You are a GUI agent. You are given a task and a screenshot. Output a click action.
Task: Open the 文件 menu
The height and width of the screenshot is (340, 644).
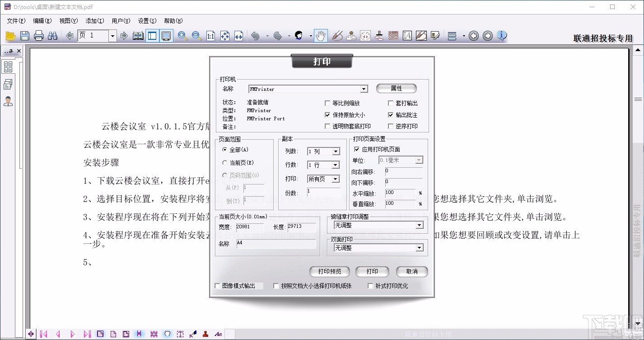click(16, 21)
